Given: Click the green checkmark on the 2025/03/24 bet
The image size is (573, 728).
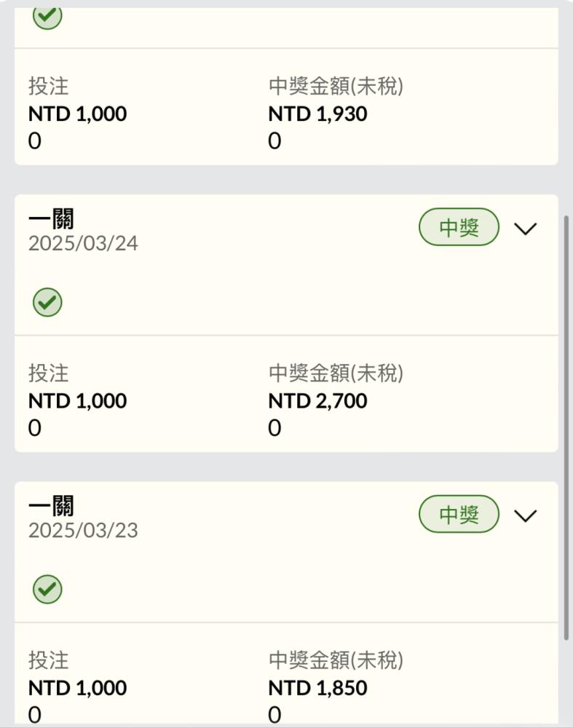Looking at the screenshot, I should coord(47,302).
